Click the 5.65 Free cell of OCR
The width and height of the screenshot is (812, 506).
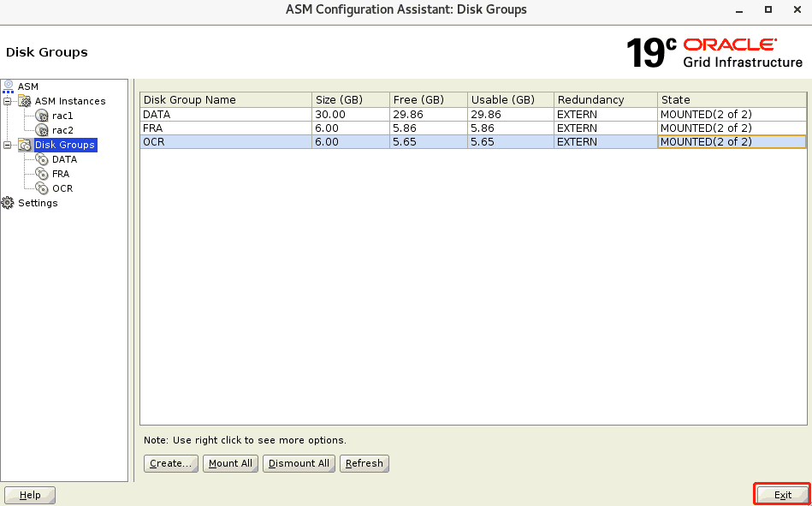tap(429, 141)
